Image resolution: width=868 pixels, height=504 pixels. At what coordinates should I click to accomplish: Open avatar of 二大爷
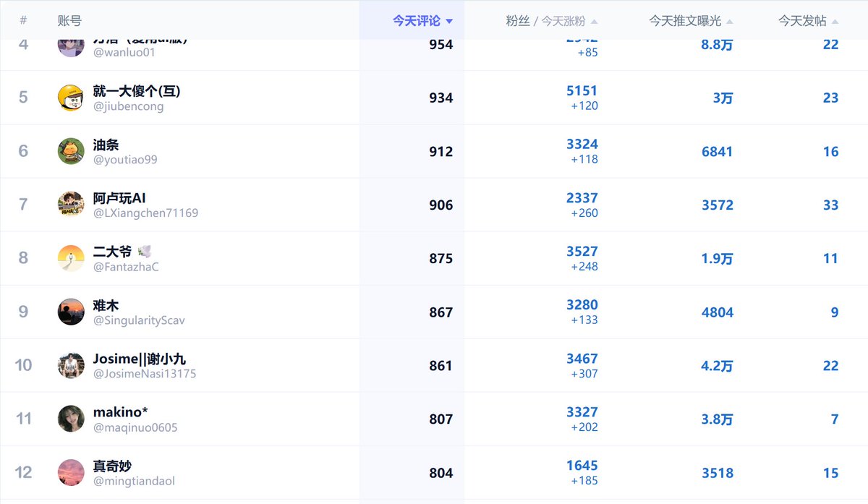(71, 258)
